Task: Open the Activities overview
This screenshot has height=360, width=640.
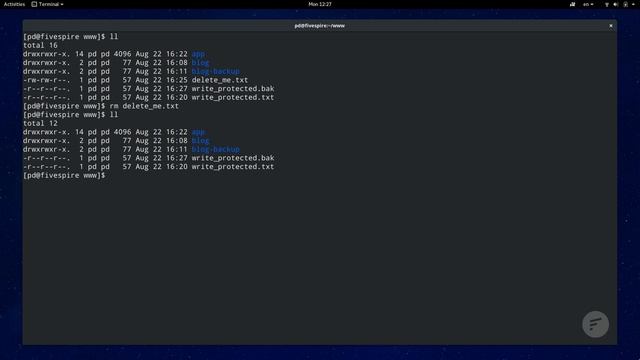Action: click(x=14, y=4)
